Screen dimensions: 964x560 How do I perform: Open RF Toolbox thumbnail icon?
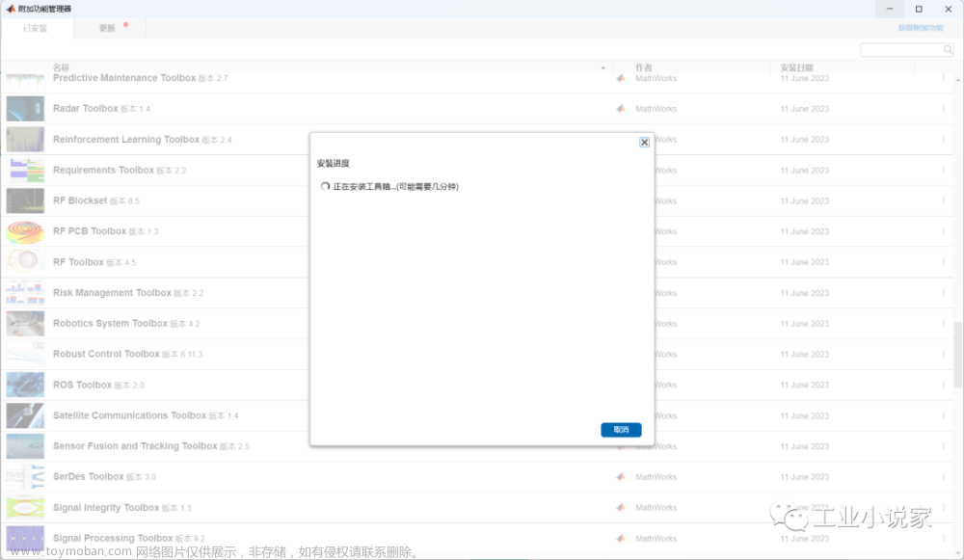tap(25, 262)
